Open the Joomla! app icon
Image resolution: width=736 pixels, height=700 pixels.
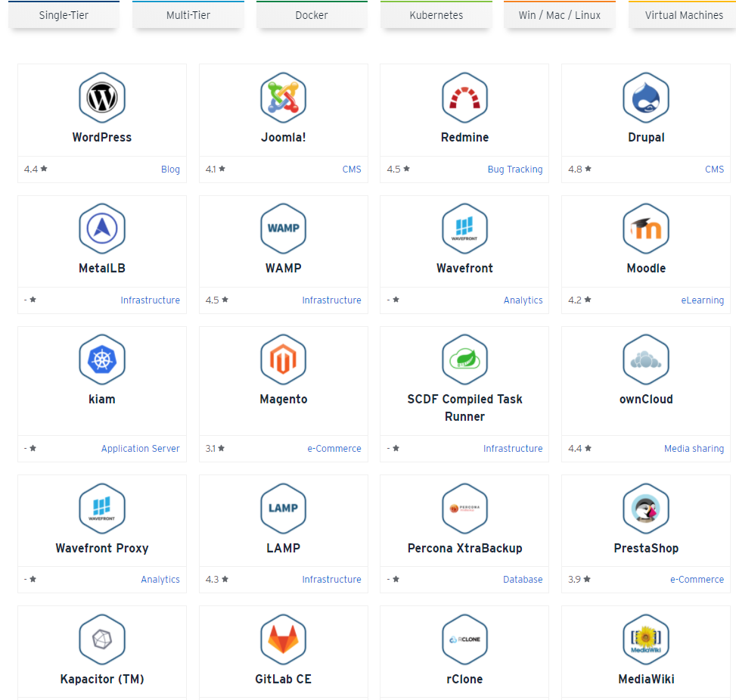point(283,98)
